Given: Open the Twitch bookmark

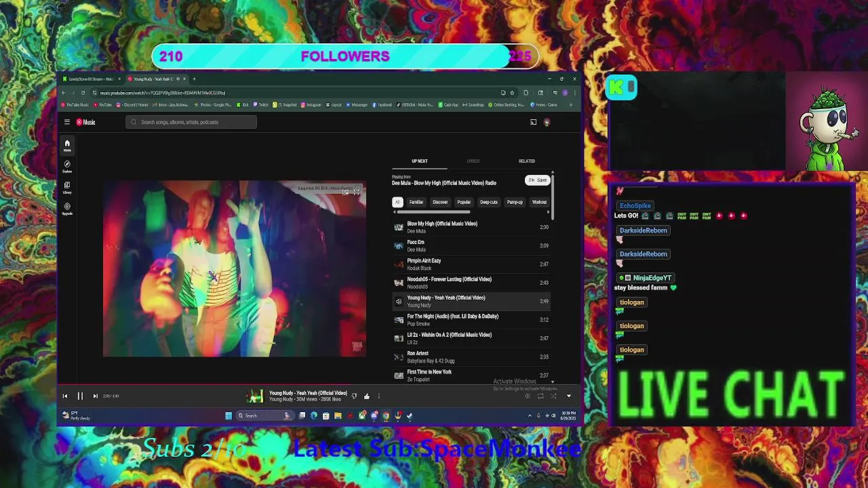Looking at the screenshot, I should click(261, 105).
